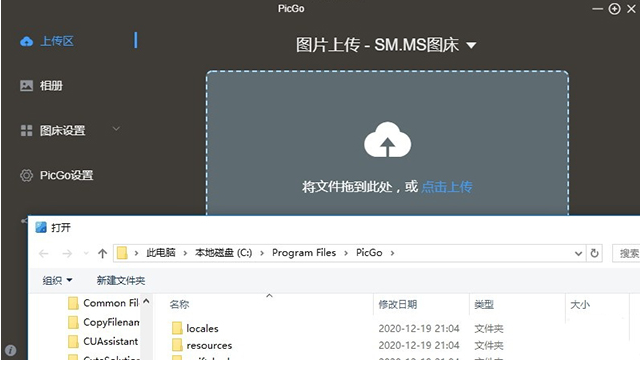Screen dimensions: 640x378
Task: Expand the chevron after PicGo breadcrumb
Action: [x=392, y=253]
